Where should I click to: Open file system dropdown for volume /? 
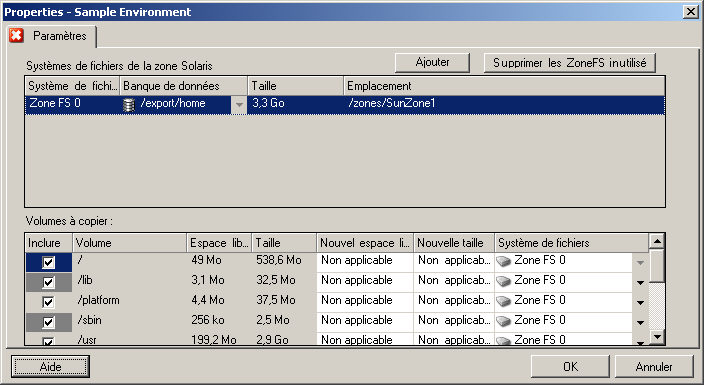point(641,262)
